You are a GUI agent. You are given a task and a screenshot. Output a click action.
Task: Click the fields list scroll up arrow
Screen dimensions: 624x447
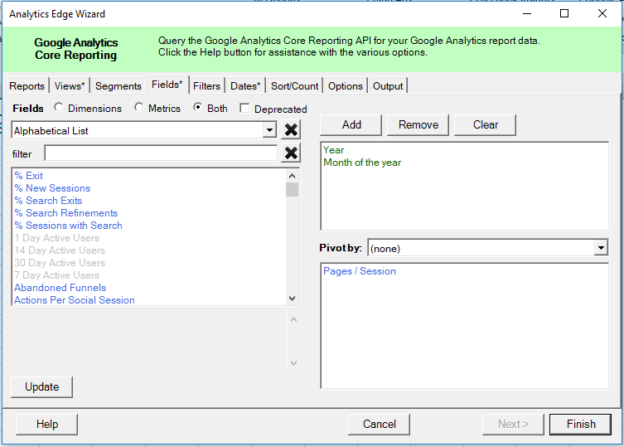[x=292, y=176]
